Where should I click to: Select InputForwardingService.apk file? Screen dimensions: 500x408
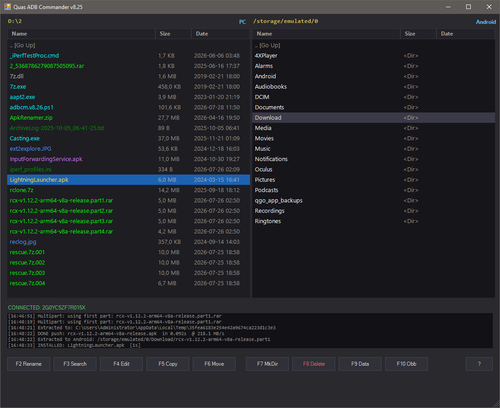point(128,159)
